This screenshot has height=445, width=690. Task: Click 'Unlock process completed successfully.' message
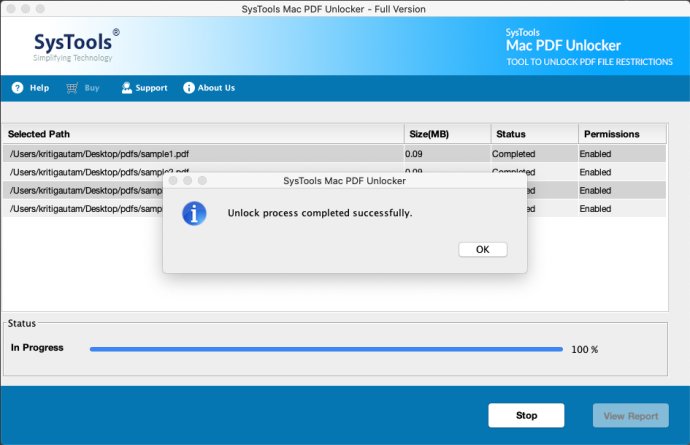pos(320,213)
